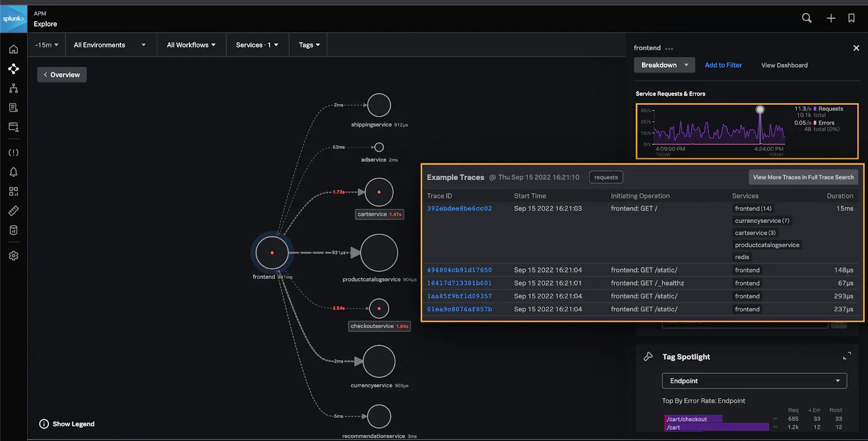Open the Breakdown dropdown

[664, 65]
